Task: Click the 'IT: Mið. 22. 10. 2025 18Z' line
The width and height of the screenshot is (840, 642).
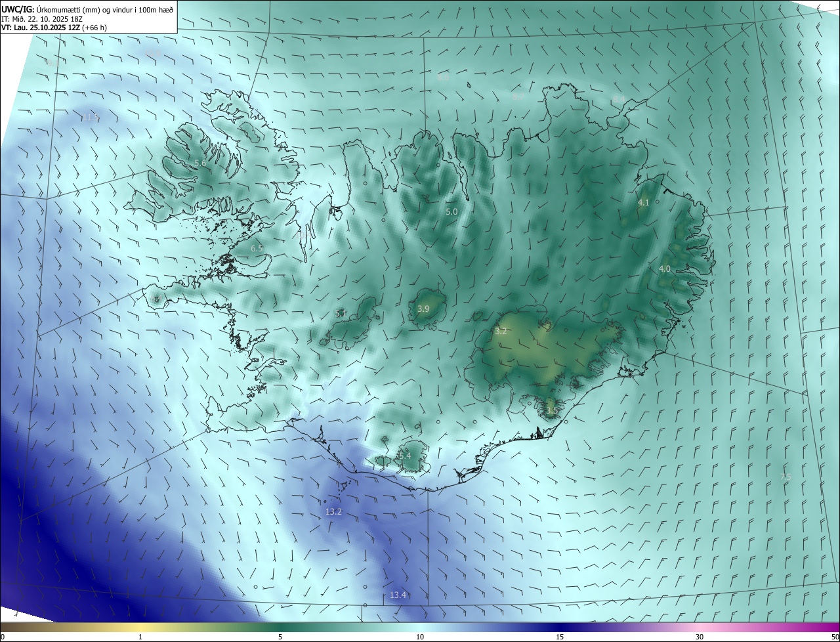Action: [x=42, y=18]
